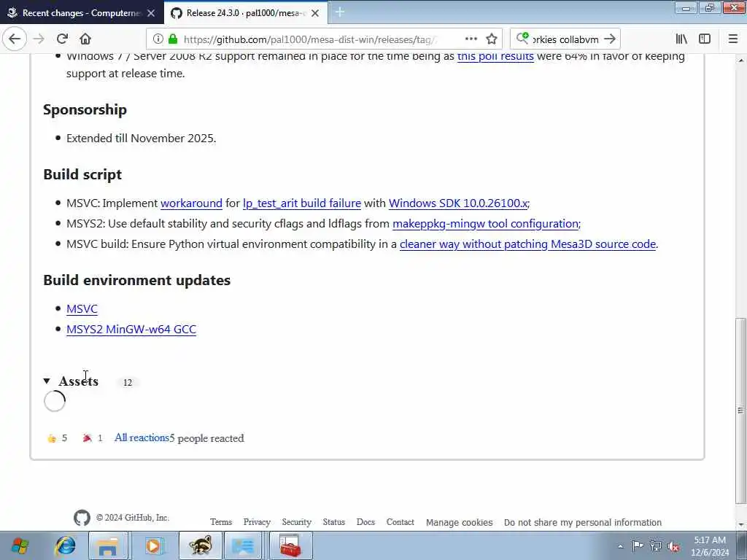Open the 'workaround' link
The height and width of the screenshot is (560, 747).
(x=192, y=203)
